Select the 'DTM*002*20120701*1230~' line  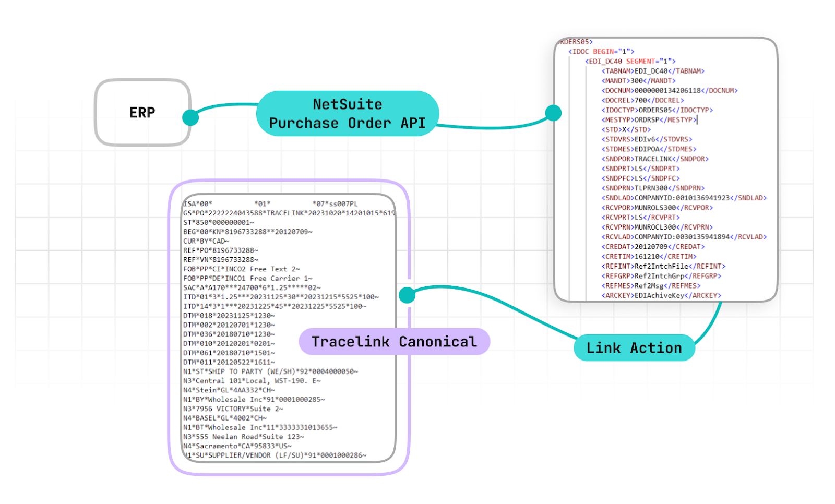tap(229, 325)
